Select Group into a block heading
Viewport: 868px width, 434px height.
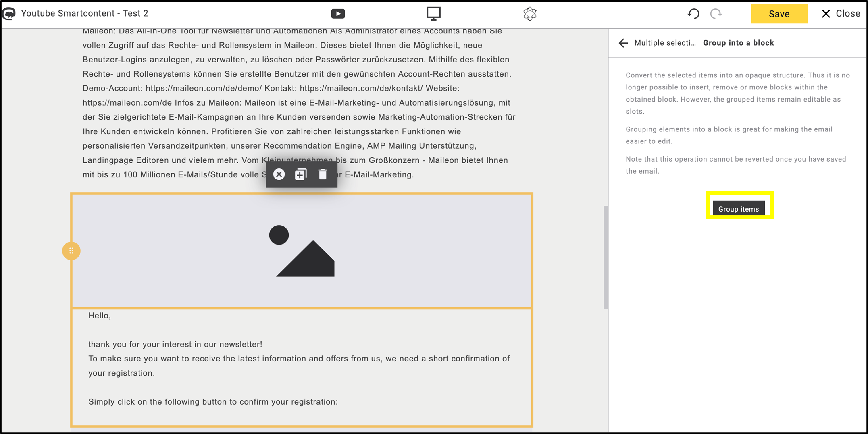click(738, 43)
